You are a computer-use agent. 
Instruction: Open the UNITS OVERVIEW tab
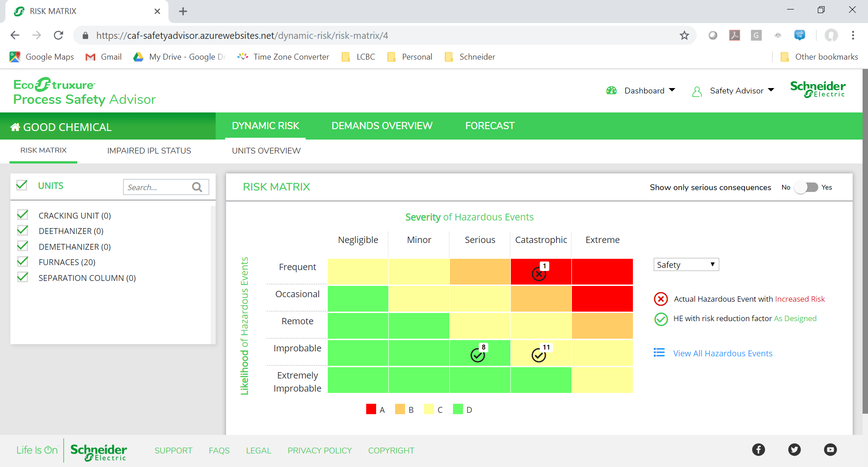pyautogui.click(x=266, y=151)
